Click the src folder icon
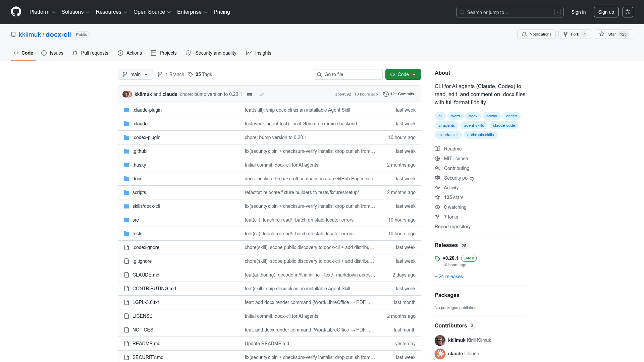This screenshot has width=644, height=362. [126, 220]
